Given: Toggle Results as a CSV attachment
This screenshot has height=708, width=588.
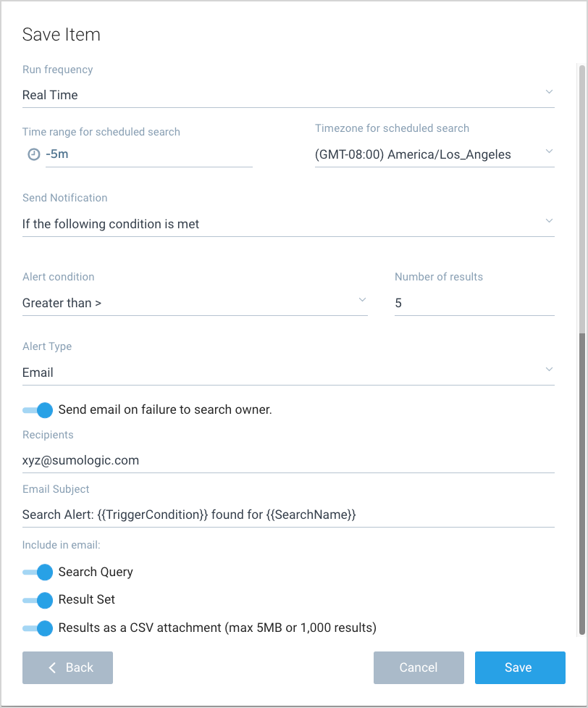Looking at the screenshot, I should [x=38, y=628].
